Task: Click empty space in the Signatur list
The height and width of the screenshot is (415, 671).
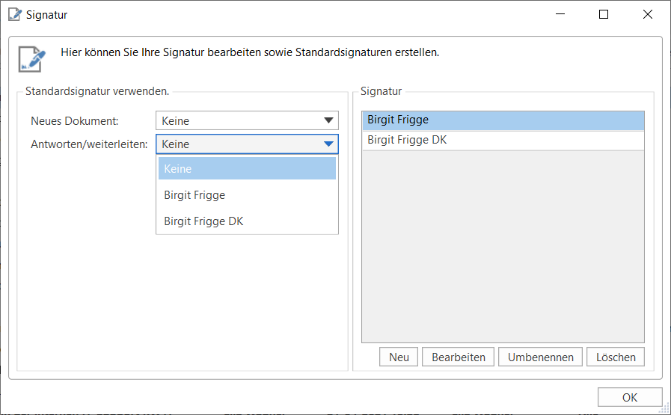Action: click(x=503, y=250)
